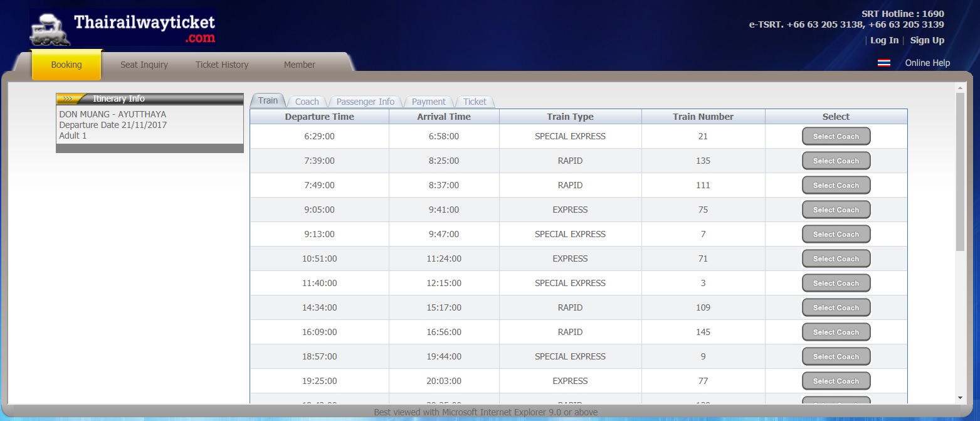
Task: Click the Adult 1 passenger text
Action: coord(73,136)
